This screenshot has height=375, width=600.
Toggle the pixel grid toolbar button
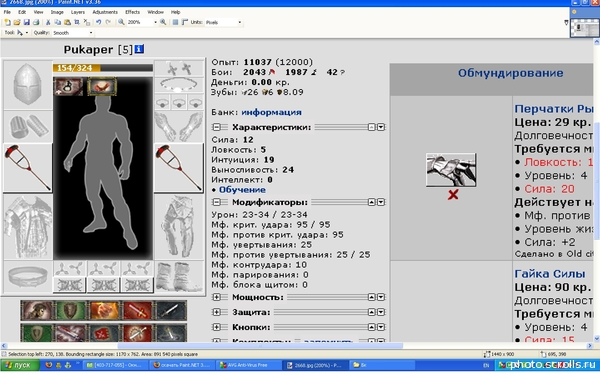pos(175,22)
